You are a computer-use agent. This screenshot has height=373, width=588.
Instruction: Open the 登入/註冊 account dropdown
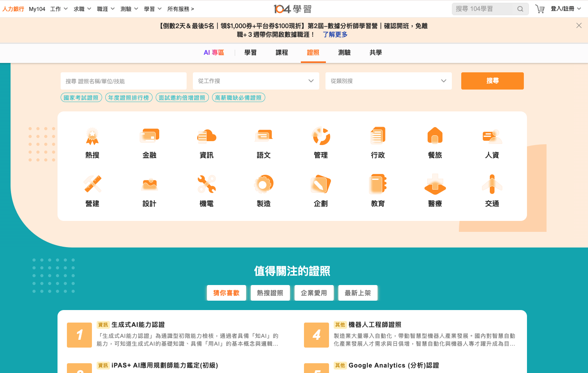click(566, 9)
